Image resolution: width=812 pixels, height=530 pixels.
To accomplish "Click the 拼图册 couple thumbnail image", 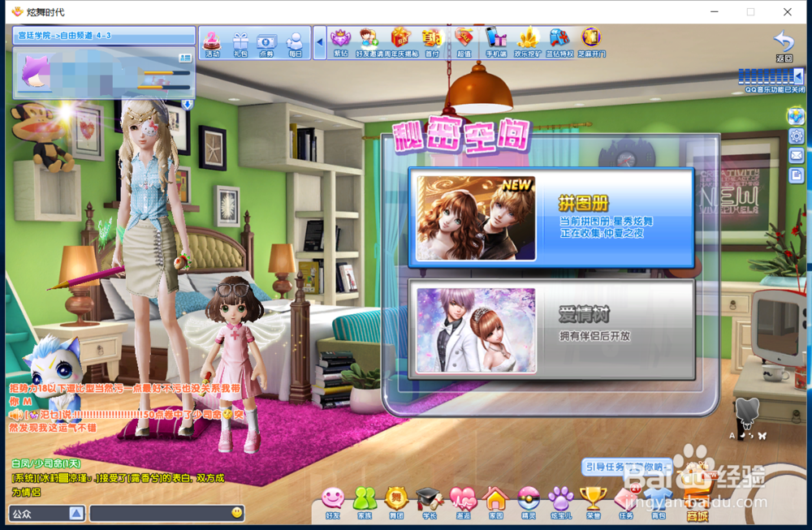I will click(x=476, y=218).
